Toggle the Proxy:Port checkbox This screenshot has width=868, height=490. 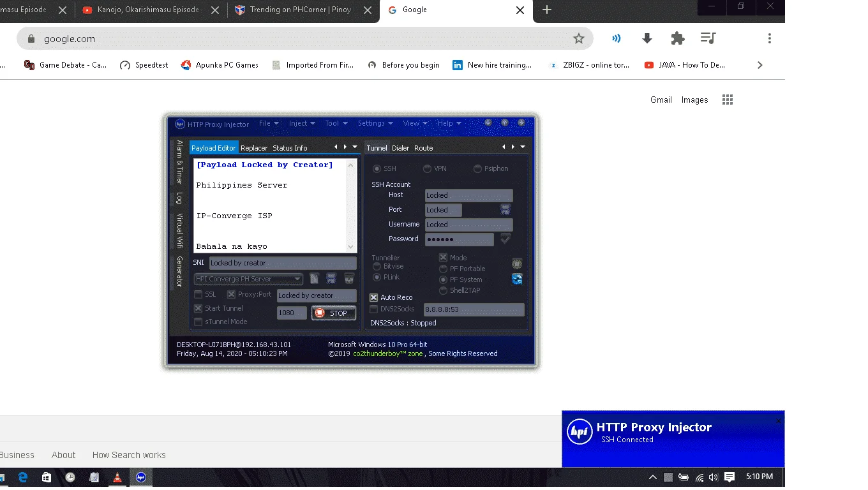[231, 295]
